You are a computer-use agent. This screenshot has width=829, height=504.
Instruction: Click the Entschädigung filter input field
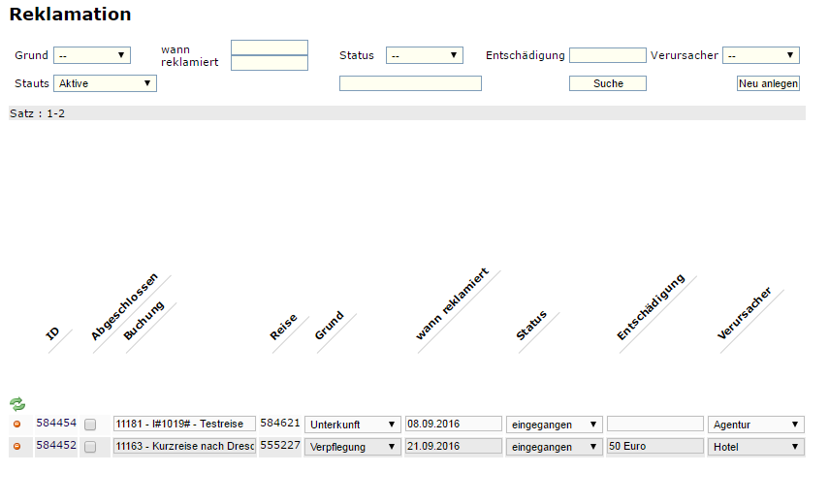click(607, 55)
